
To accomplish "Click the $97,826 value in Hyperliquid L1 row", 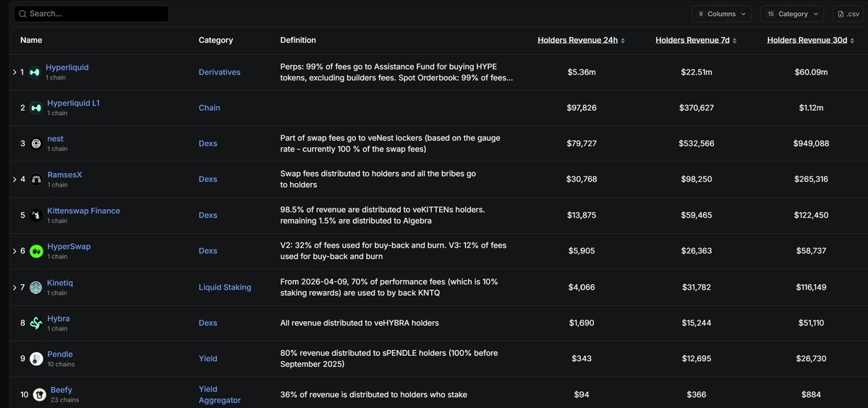I will 582,108.
